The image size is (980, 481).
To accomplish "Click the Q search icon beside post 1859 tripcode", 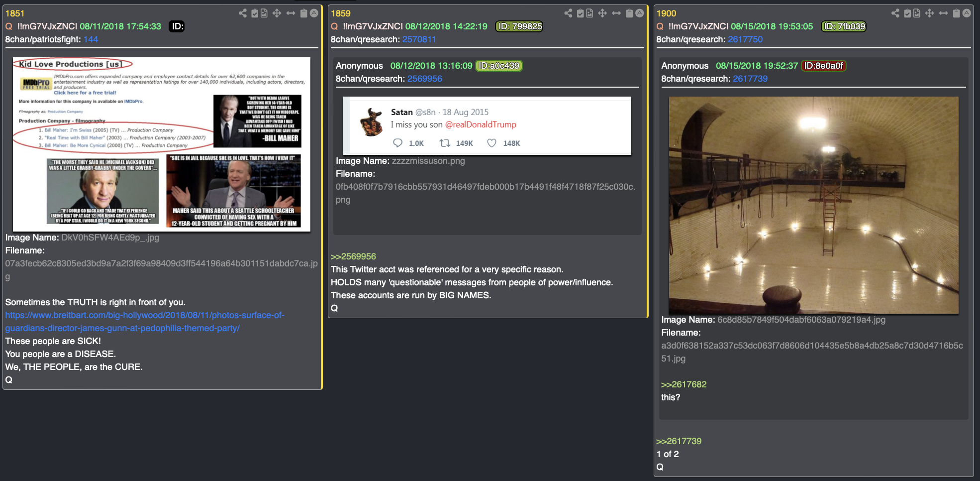I will [334, 26].
